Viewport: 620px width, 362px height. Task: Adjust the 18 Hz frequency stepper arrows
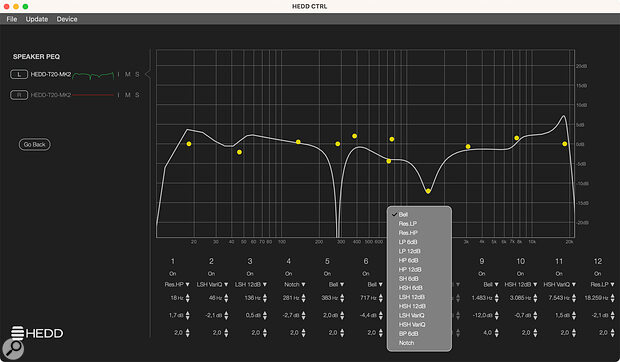tap(187, 298)
